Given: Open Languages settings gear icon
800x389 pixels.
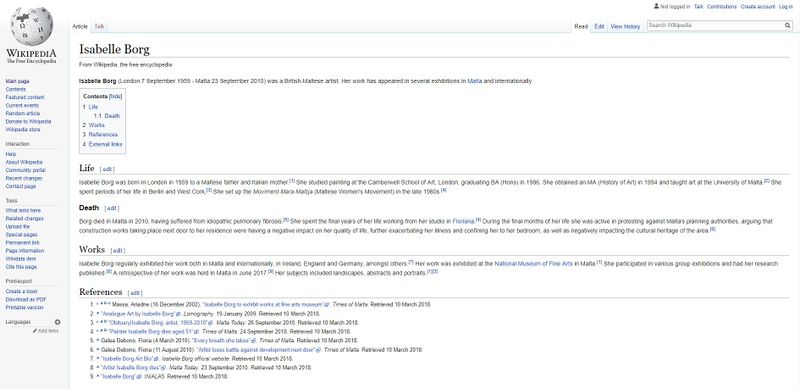Looking at the screenshot, I should (x=57, y=322).
